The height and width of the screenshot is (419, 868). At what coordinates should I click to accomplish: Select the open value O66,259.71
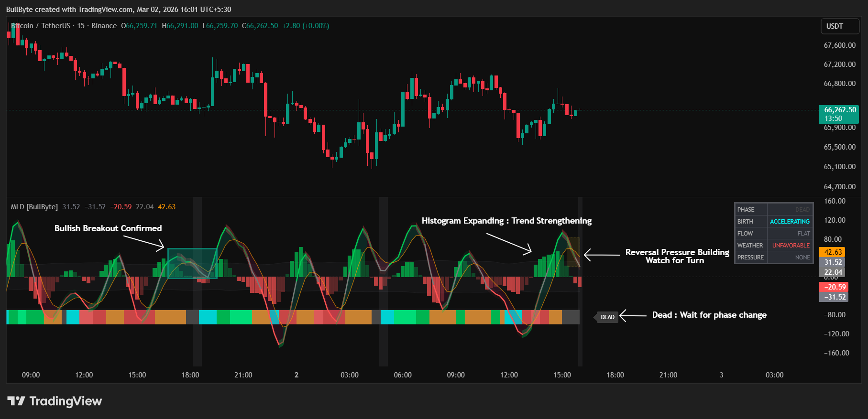click(139, 26)
